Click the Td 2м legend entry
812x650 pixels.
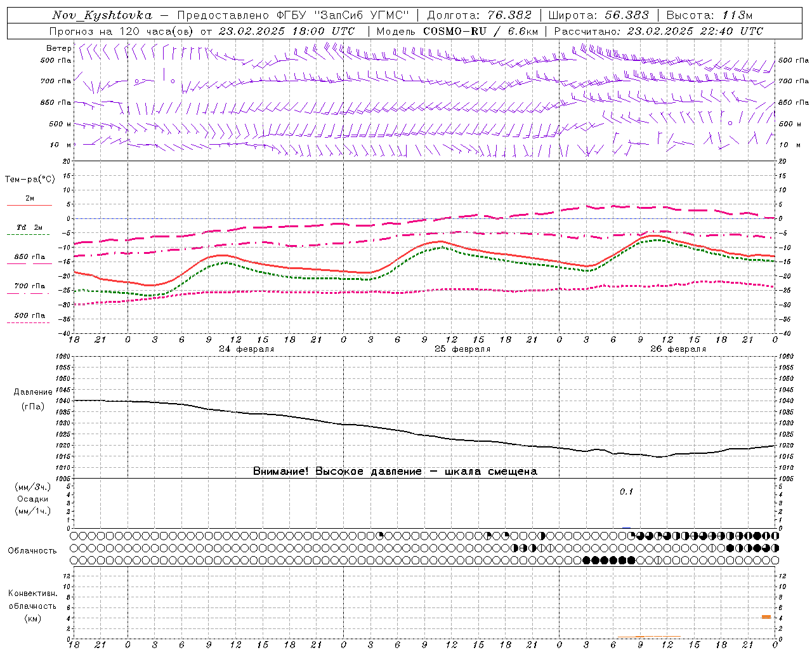coord(29,227)
